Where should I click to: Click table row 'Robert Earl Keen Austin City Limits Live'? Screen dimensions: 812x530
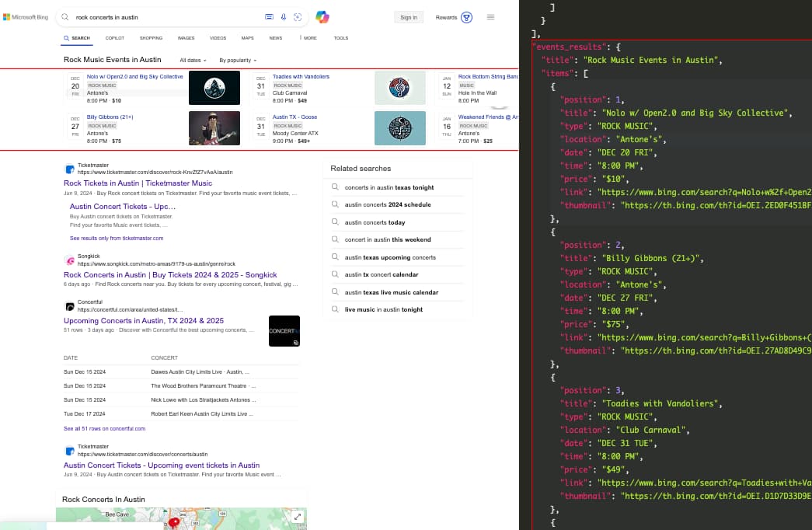(x=181, y=414)
